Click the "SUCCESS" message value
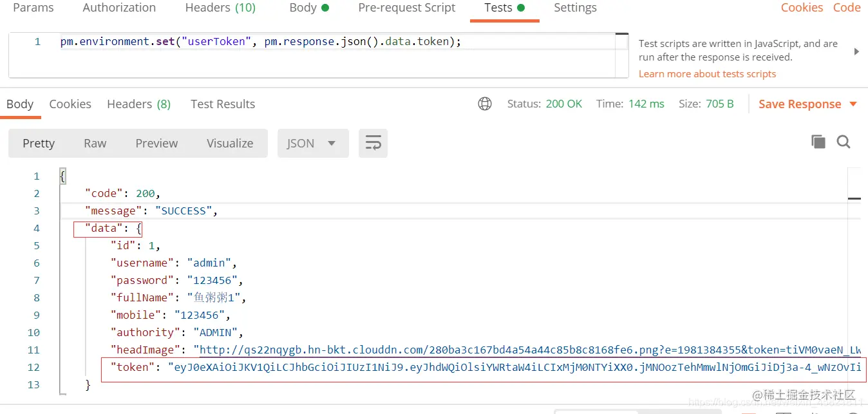 (x=184, y=211)
